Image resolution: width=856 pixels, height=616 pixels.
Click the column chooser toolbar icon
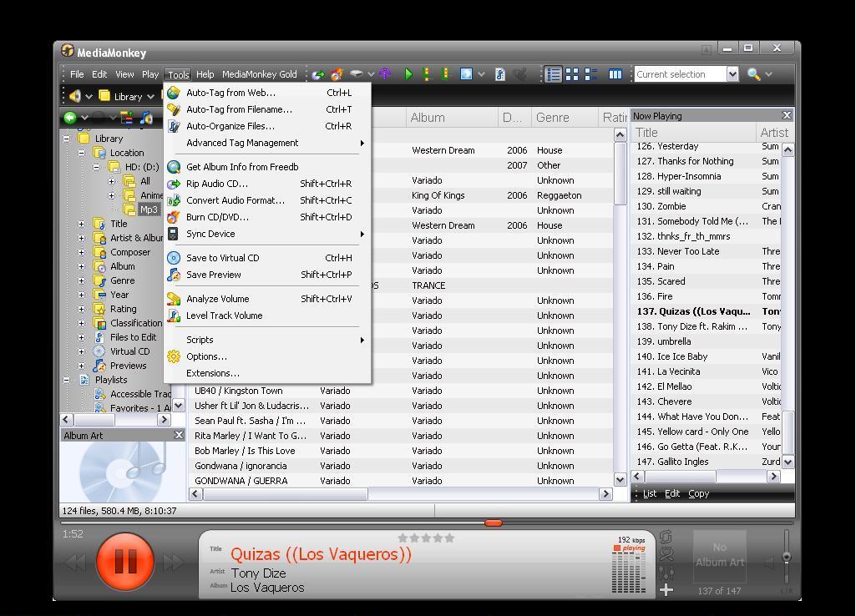pyautogui.click(x=615, y=74)
